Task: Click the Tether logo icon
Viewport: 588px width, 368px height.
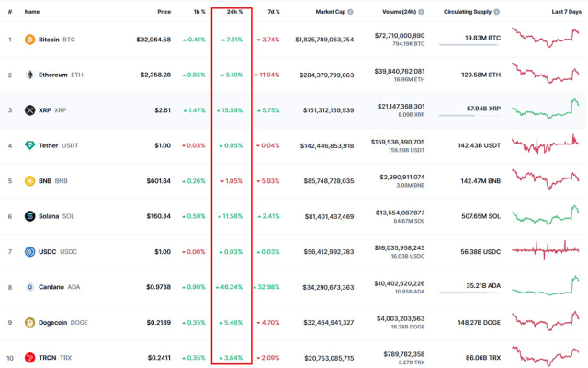Action: pos(29,145)
